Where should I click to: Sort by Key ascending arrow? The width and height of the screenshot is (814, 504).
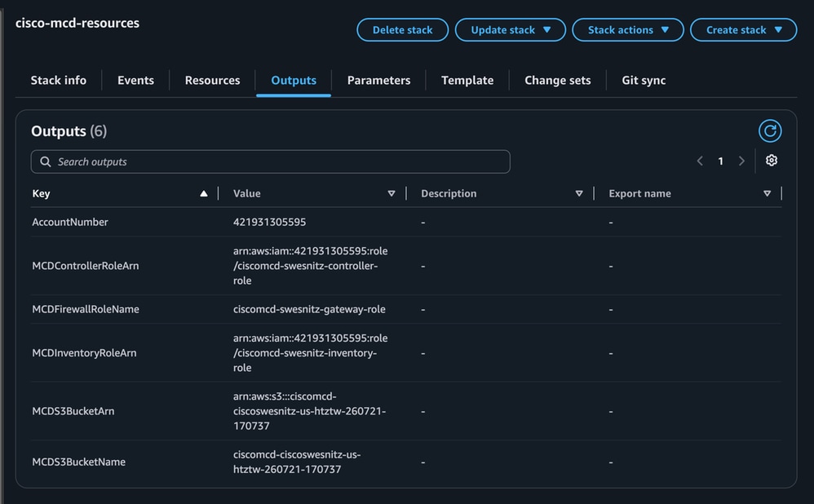[204, 193]
